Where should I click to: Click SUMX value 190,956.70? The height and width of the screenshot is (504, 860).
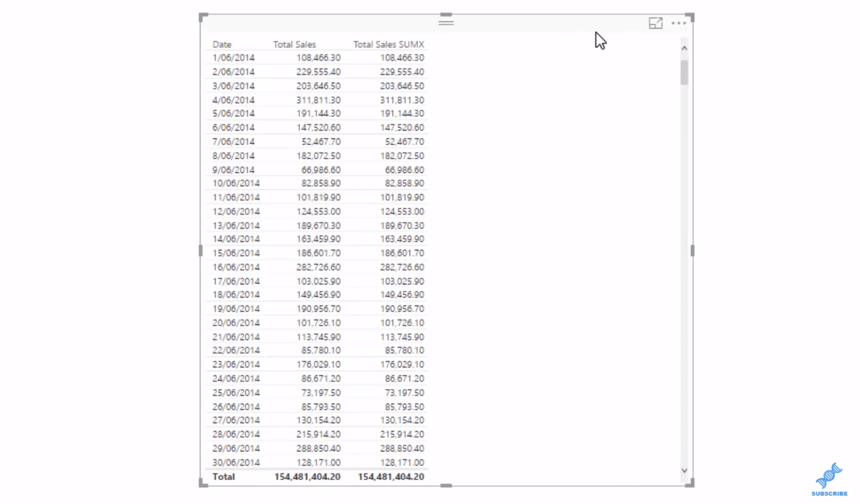(402, 309)
